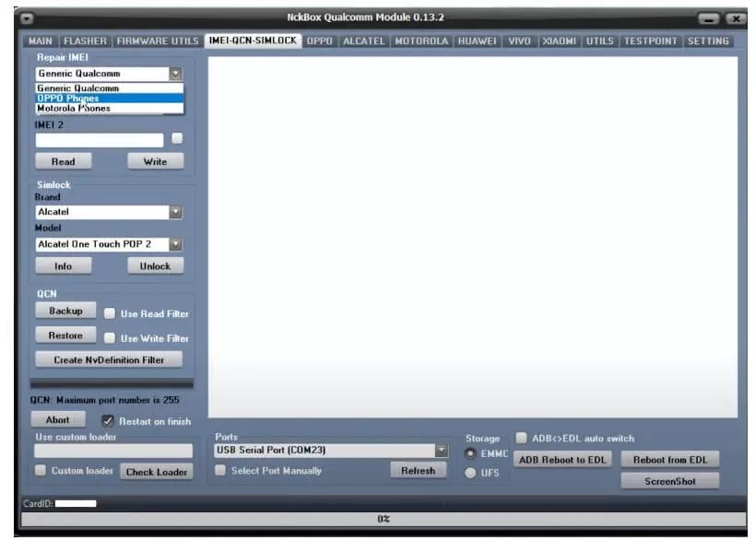The height and width of the screenshot is (540, 756).
Task: Switch to the HUAWEI tab
Action: point(478,41)
